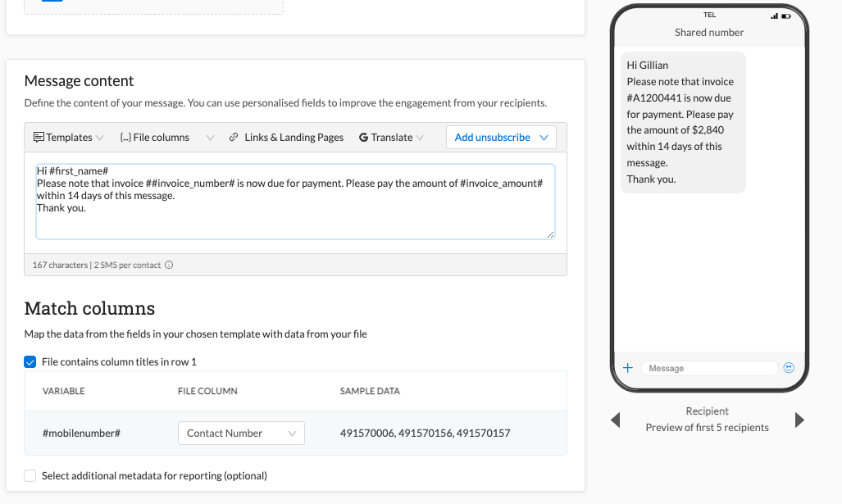Image resolution: width=842 pixels, height=504 pixels.
Task: Click the chevron beside File columns
Action: point(210,138)
